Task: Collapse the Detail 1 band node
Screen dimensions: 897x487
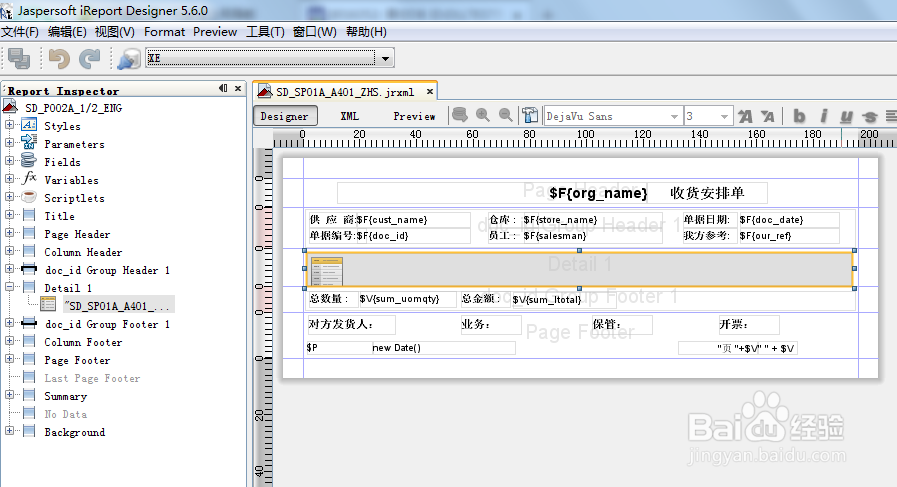Action: click(x=9, y=287)
